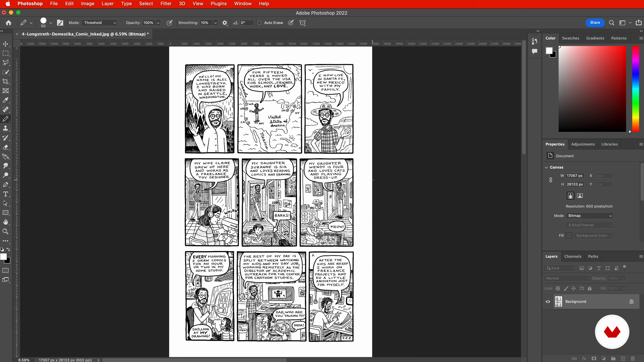Select the Paint Bucket tool
The image size is (644, 362).
point(6,157)
